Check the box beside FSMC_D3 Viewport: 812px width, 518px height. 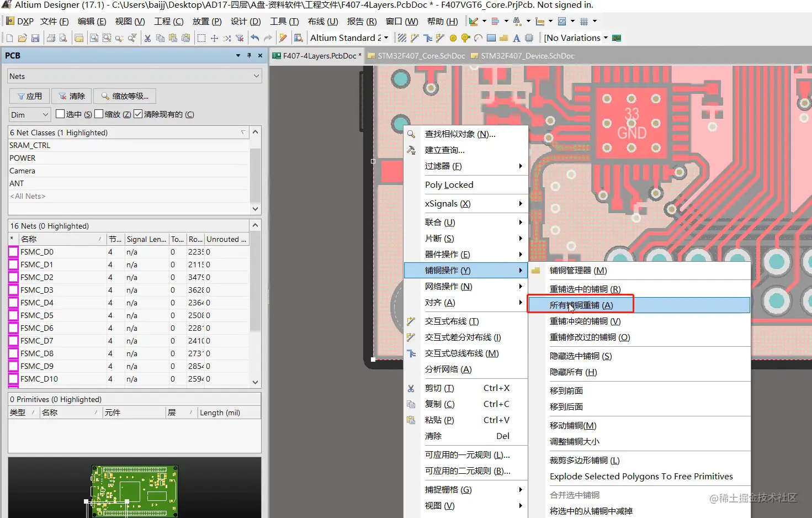(x=13, y=290)
